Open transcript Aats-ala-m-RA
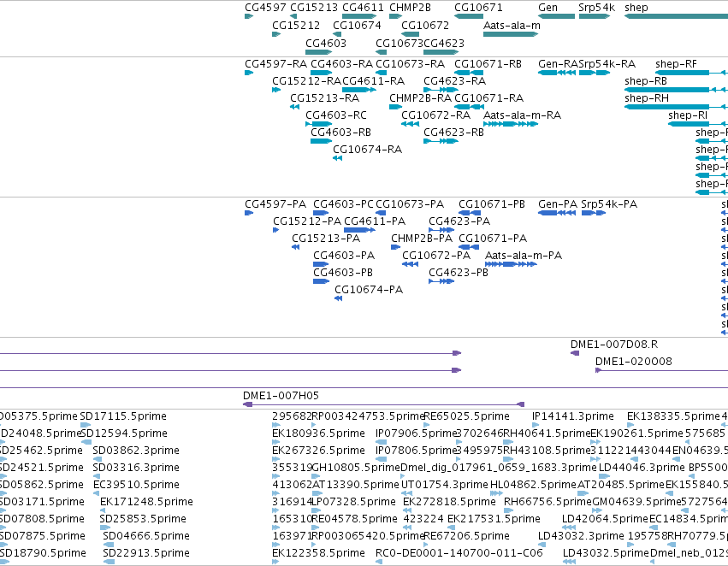 tap(523, 115)
